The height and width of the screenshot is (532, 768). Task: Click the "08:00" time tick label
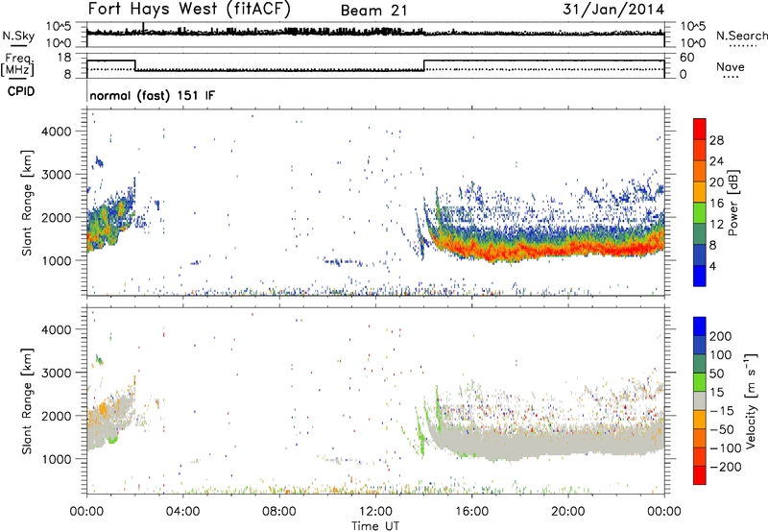point(278,512)
